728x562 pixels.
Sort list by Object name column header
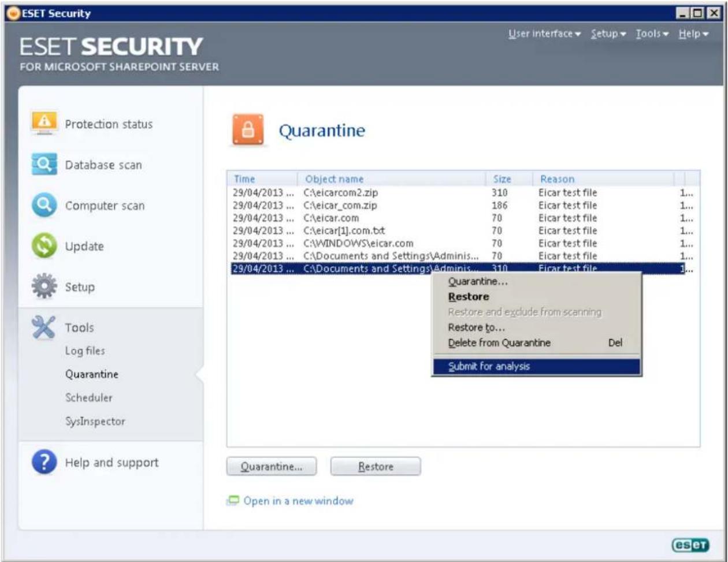coord(392,179)
